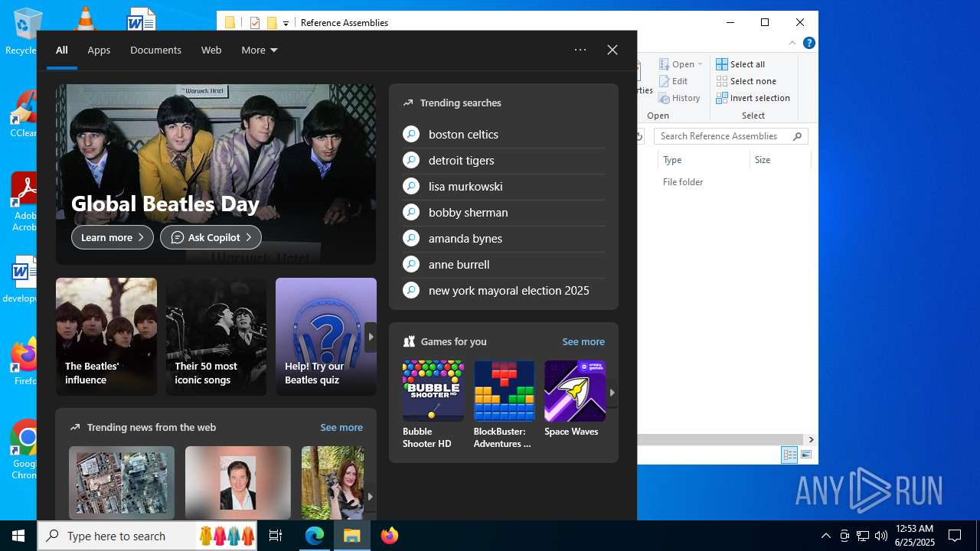The height and width of the screenshot is (551, 980).
Task: Open trending search amanda bynes
Action: pos(504,238)
